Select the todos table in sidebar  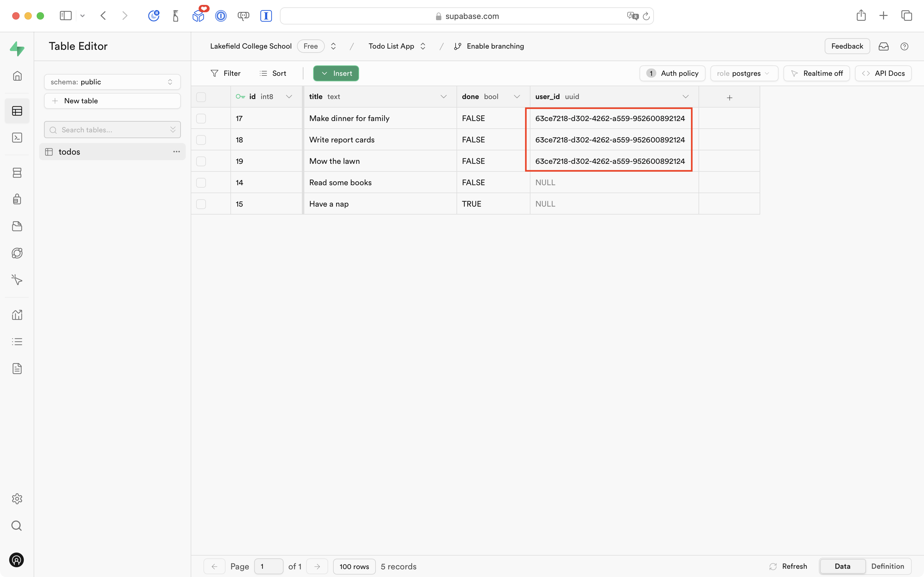[69, 152]
